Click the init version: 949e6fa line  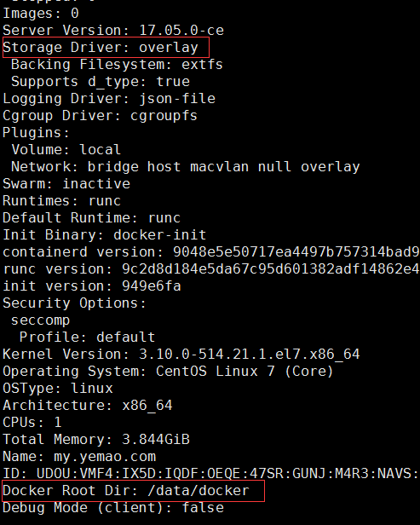(92, 286)
